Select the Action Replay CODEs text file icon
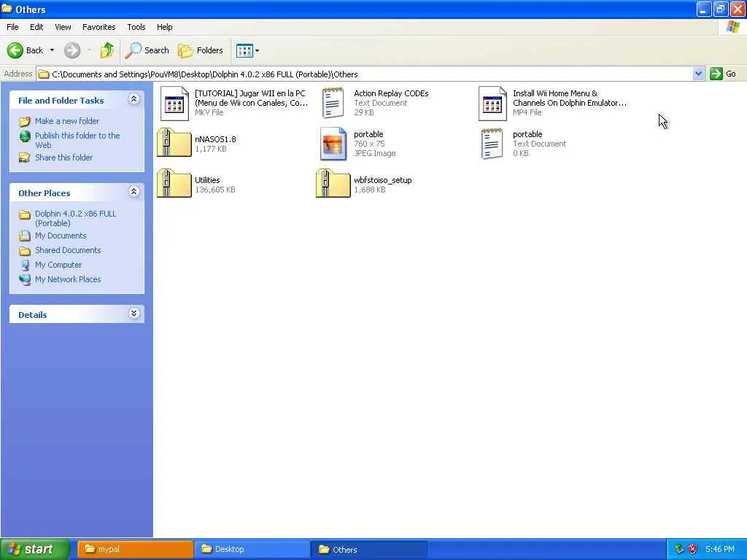Viewport: 747px width, 560px height. [x=333, y=103]
